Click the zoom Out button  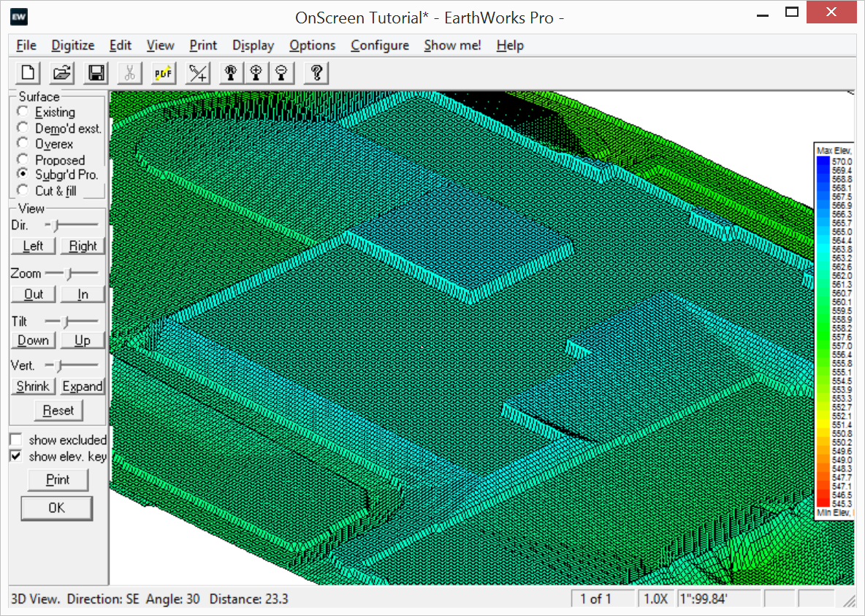[33, 294]
